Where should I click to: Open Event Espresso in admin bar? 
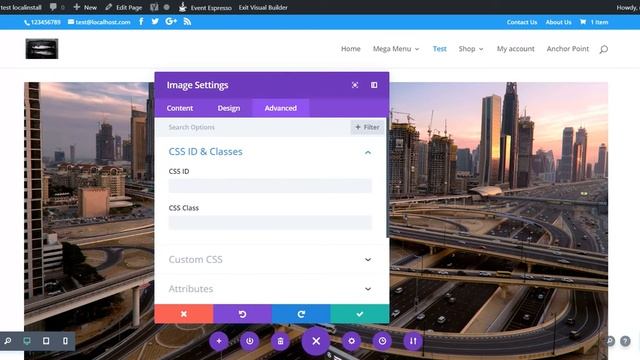click(205, 7)
